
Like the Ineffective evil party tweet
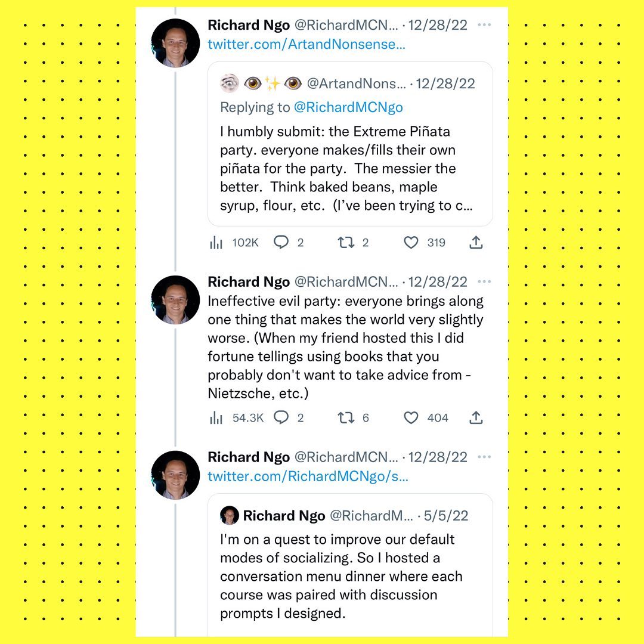click(411, 418)
